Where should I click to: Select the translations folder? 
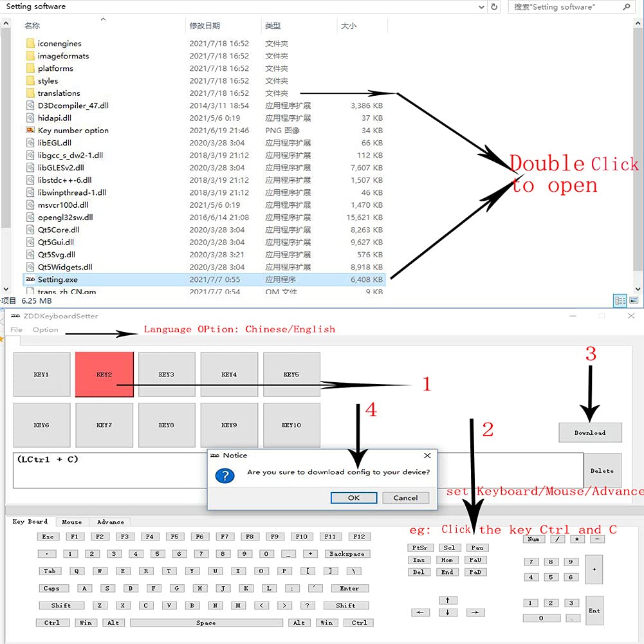[59, 93]
